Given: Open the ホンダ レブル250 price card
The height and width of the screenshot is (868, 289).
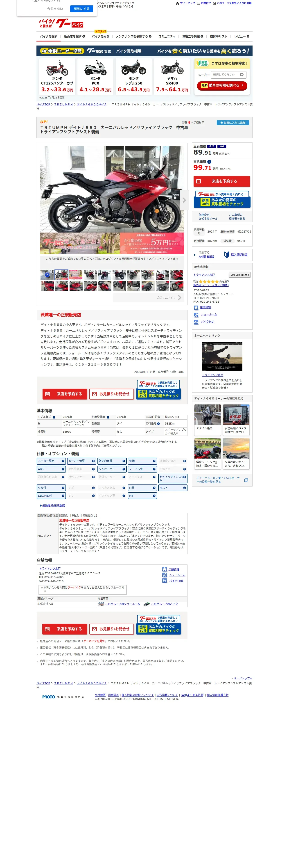Looking at the screenshot, I should (x=133, y=76).
